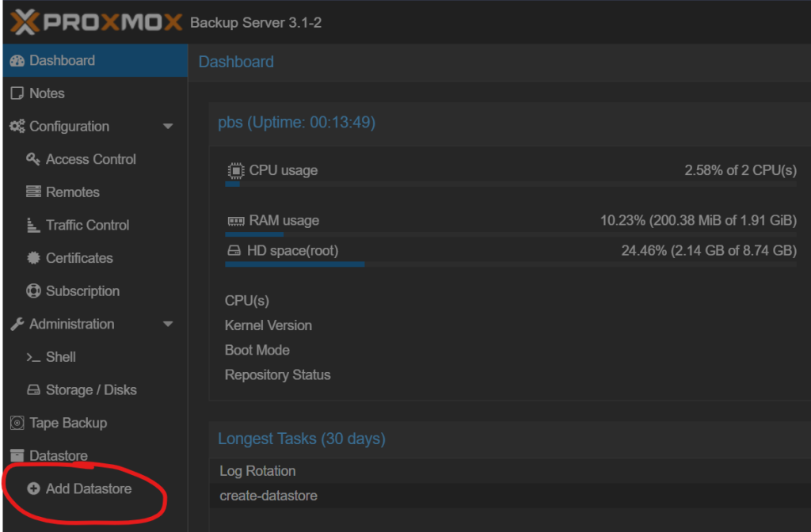Collapse the Administration section arrow
The image size is (811, 532).
point(168,324)
